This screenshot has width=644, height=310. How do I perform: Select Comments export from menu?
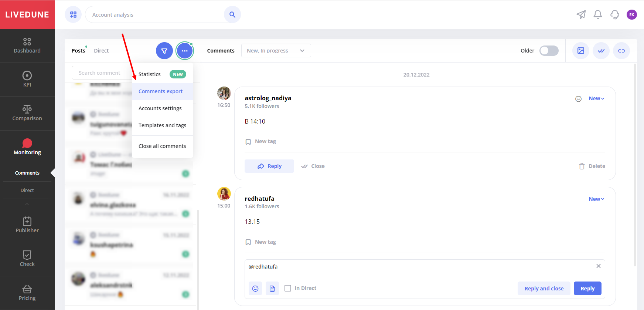(x=160, y=91)
